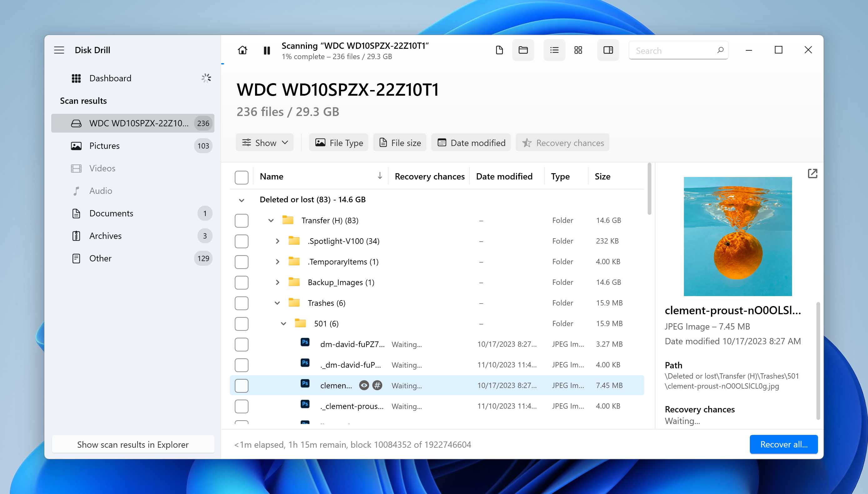Click the Photoshop icon of ._dm-david-fuP file
Screen dimensions: 868x494
click(305, 363)
